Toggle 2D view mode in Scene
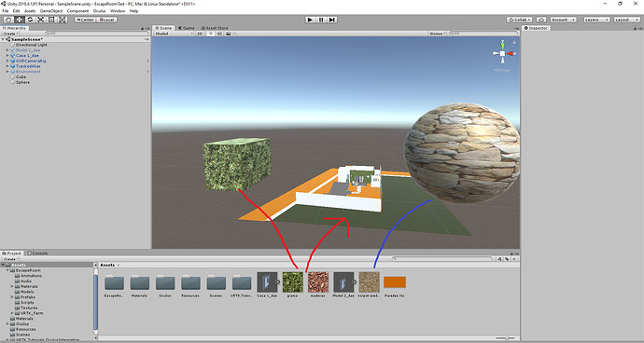The image size is (644, 343). click(x=200, y=34)
